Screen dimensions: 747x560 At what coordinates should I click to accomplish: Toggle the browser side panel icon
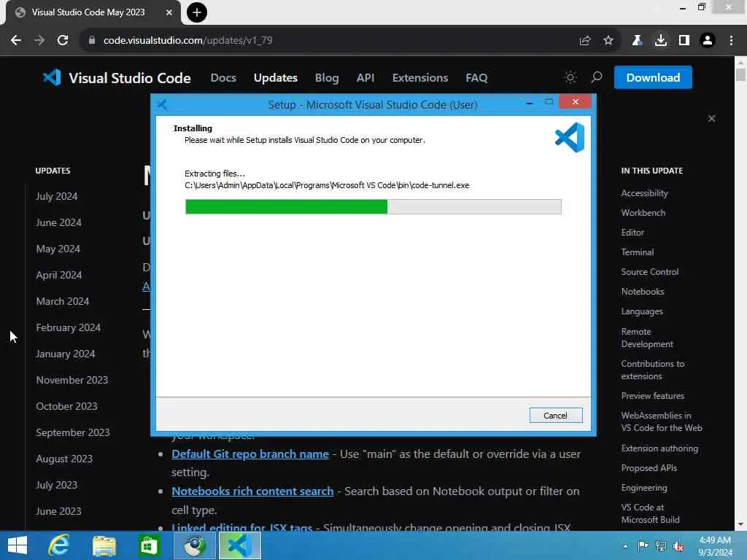(684, 41)
